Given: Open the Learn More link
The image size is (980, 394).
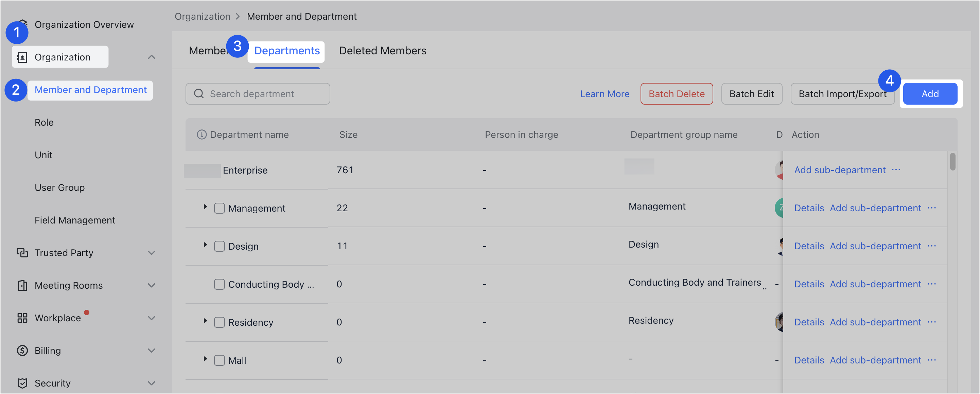Looking at the screenshot, I should point(605,93).
